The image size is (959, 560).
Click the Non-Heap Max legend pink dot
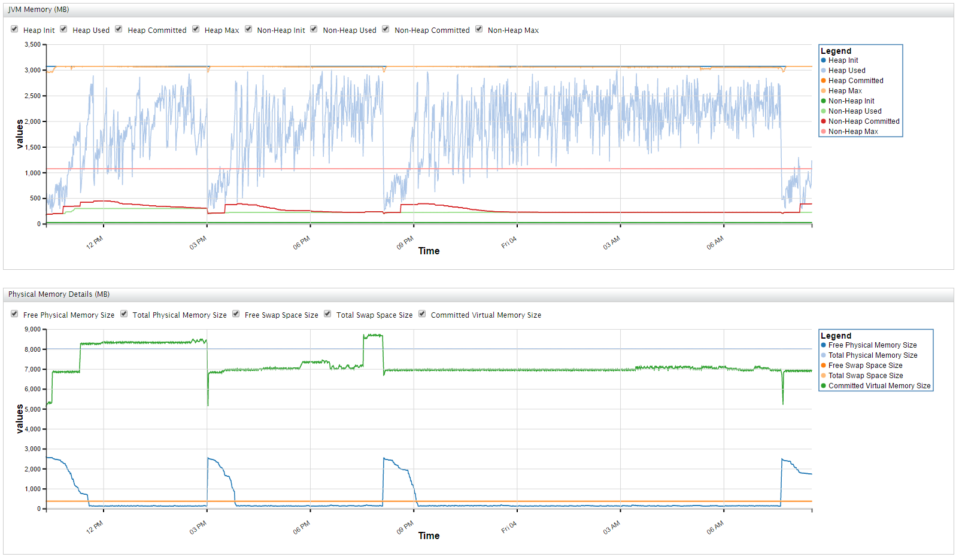click(824, 132)
